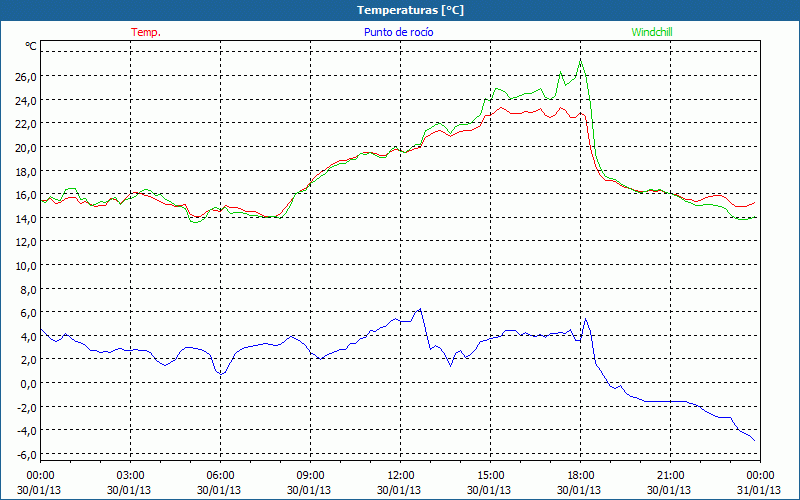Click the 22,0 y-axis value
The image size is (800, 500).
click(x=27, y=124)
